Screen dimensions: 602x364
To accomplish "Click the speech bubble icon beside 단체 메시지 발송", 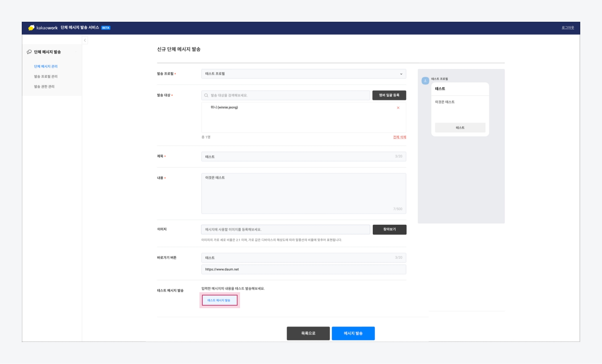I will point(29,52).
